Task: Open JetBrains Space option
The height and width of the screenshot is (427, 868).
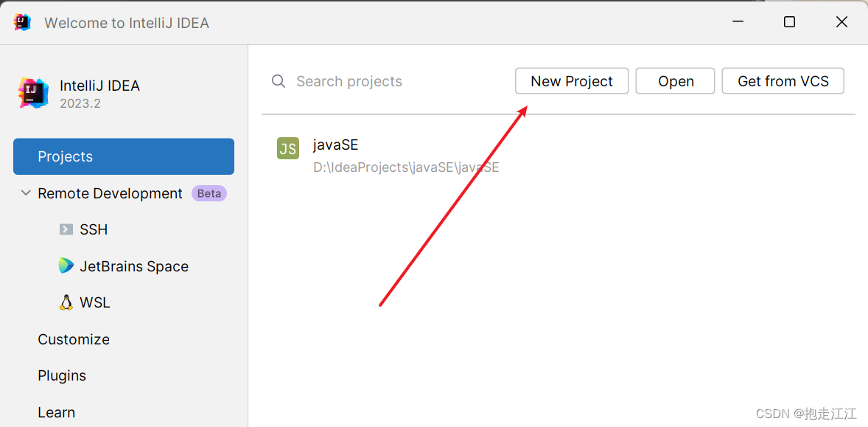Action: (134, 266)
